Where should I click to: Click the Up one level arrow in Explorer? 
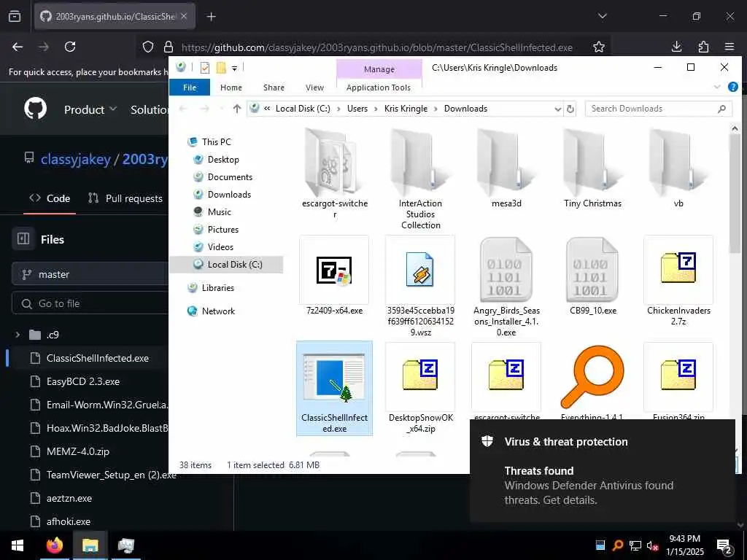click(237, 109)
